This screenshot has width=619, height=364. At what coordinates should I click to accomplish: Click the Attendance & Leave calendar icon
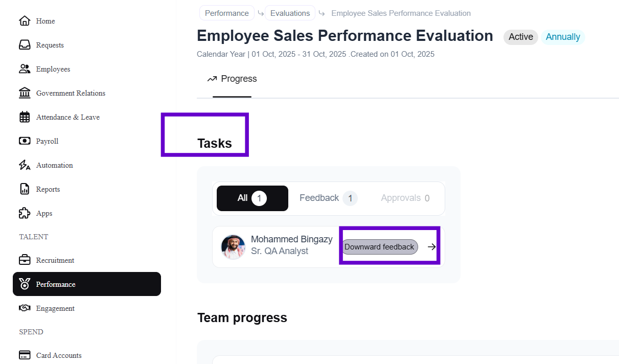tap(25, 117)
